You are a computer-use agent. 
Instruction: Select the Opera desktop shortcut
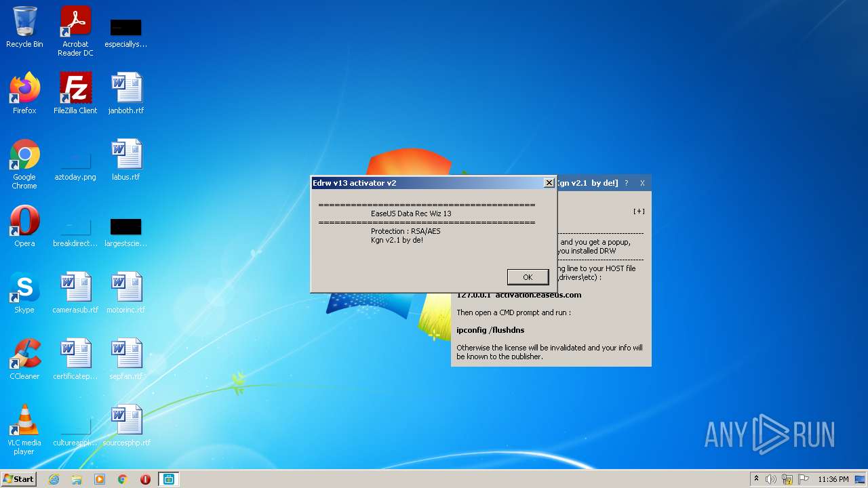click(24, 226)
